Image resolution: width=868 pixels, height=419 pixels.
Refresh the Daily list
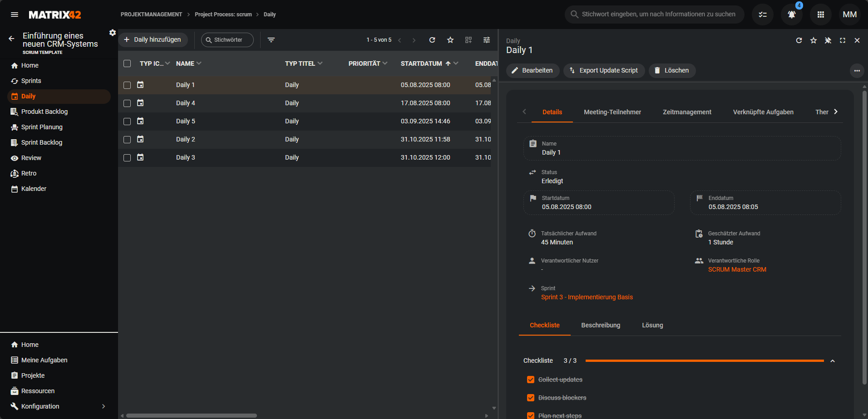432,40
